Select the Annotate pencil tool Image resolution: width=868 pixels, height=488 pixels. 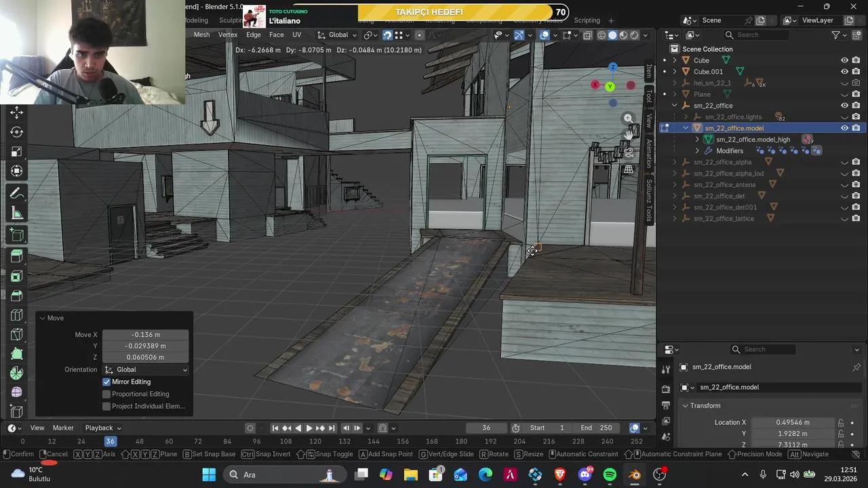(17, 195)
